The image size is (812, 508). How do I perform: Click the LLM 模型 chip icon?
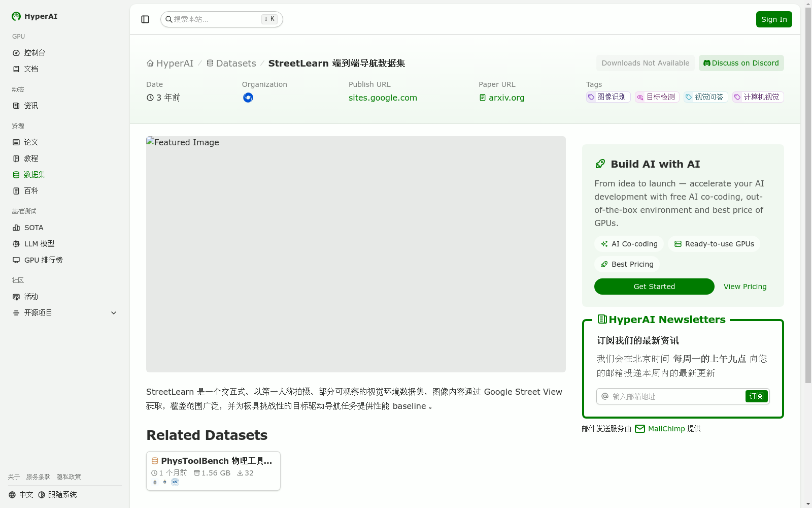16,244
